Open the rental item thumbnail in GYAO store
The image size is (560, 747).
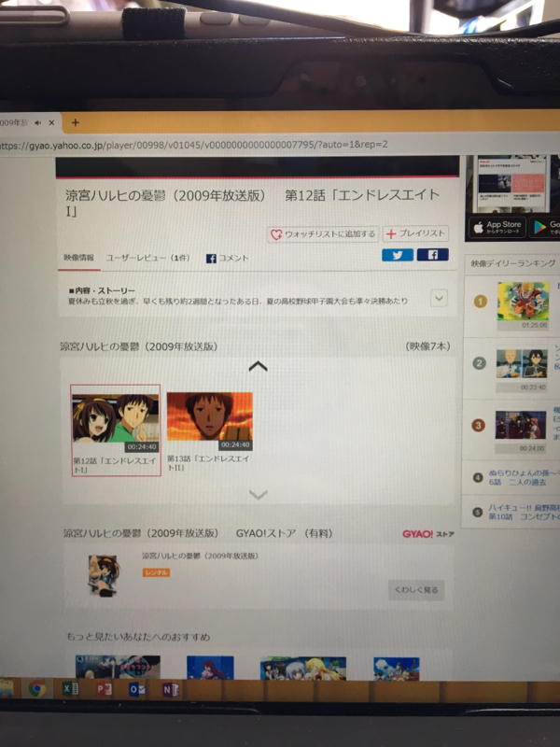pyautogui.click(x=104, y=574)
